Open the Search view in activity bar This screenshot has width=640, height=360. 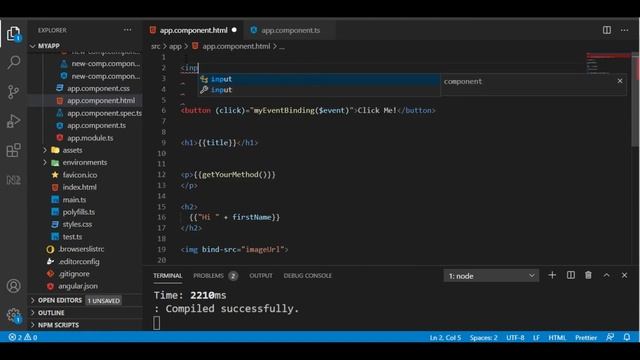13,62
